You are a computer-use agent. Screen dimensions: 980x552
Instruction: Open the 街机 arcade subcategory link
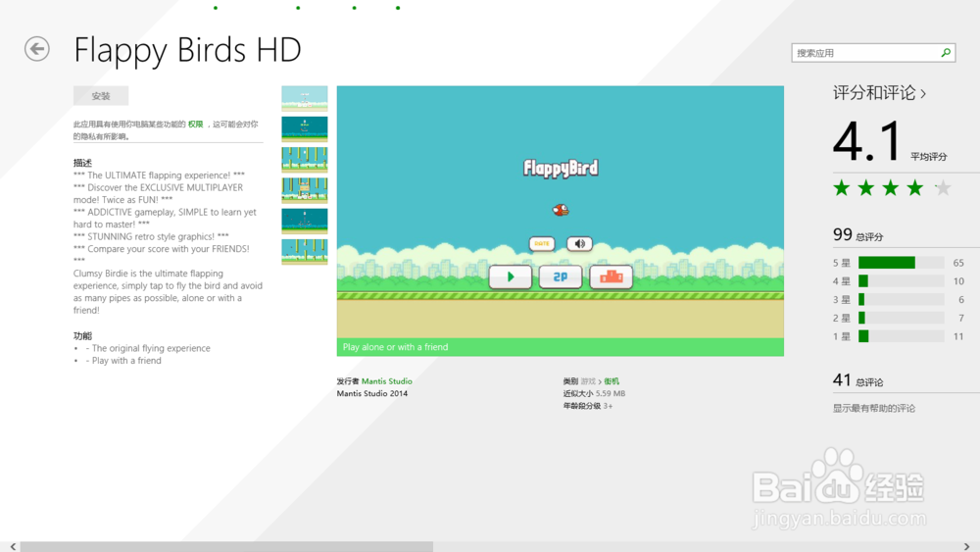(612, 381)
